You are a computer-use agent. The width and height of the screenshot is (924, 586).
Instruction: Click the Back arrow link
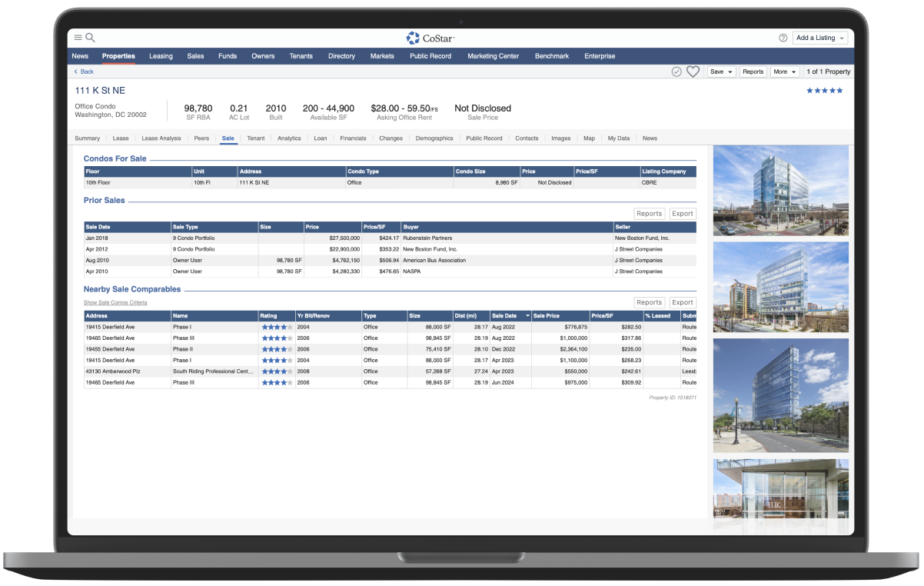point(84,72)
